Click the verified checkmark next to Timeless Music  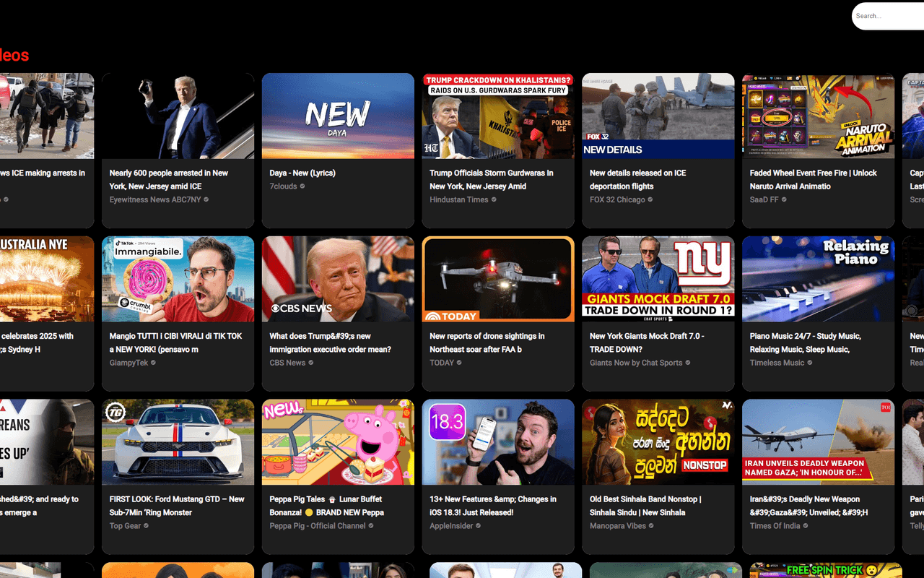808,363
